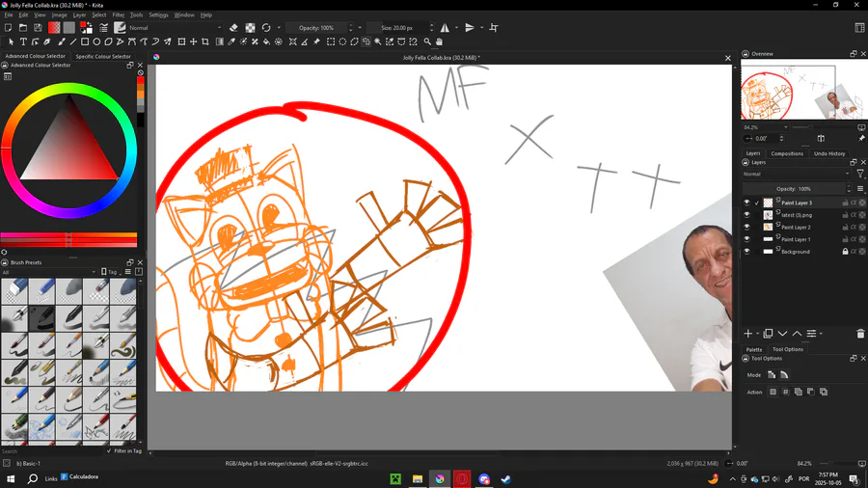
Task: Open the layer filter funnel menu
Action: click(859, 174)
